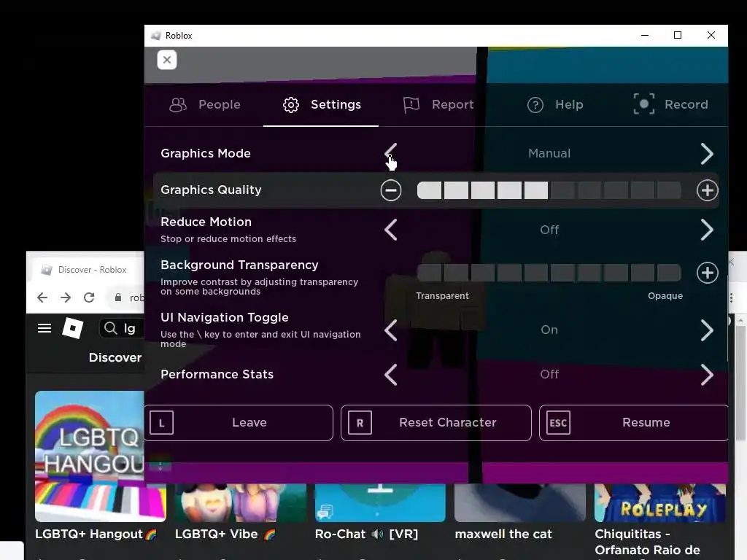
Task: Close the Roblox in-game menu with the X icon
Action: pos(167,60)
